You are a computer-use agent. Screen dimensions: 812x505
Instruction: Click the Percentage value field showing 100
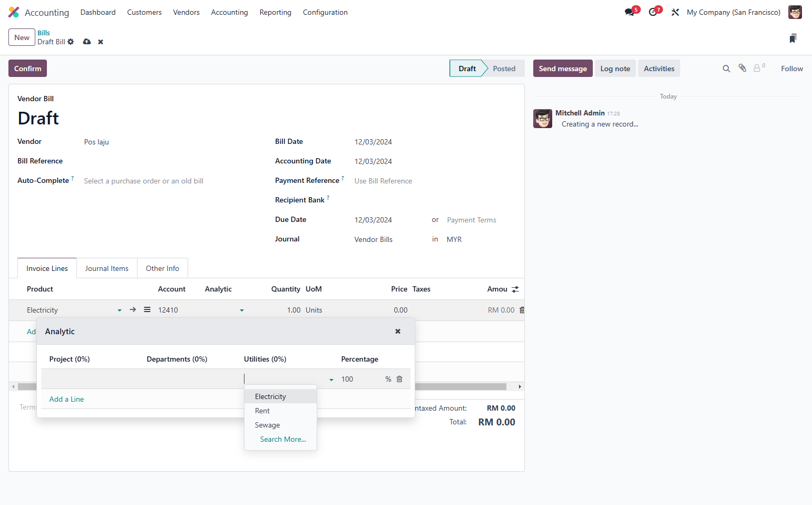(361, 379)
